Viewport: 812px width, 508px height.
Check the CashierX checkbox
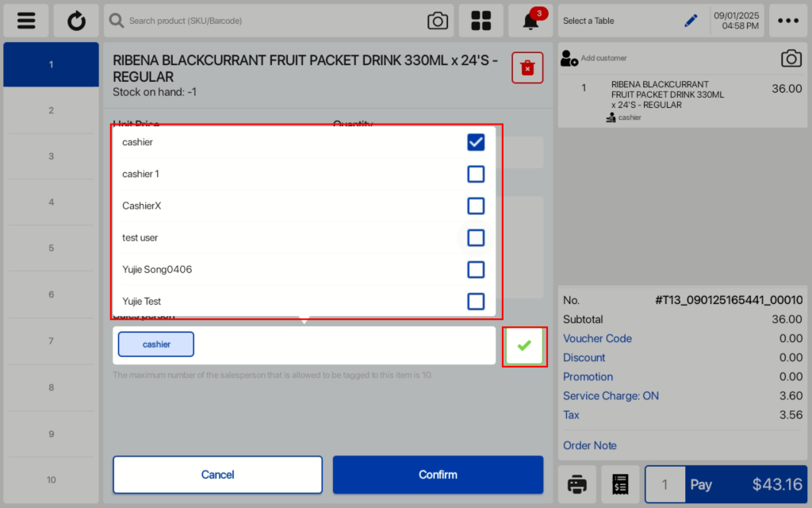click(476, 206)
